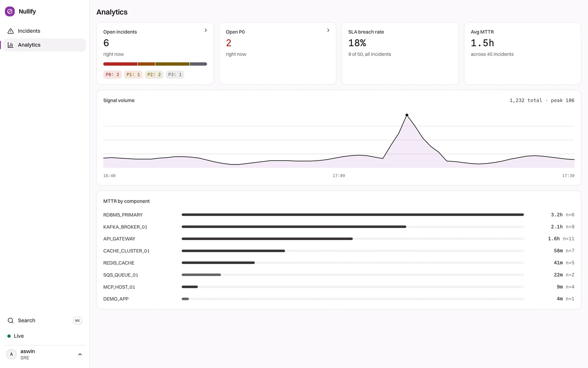Viewport: 588px width, 368px height.
Task: Click the 3.2h MTTR value
Action: coord(557,215)
